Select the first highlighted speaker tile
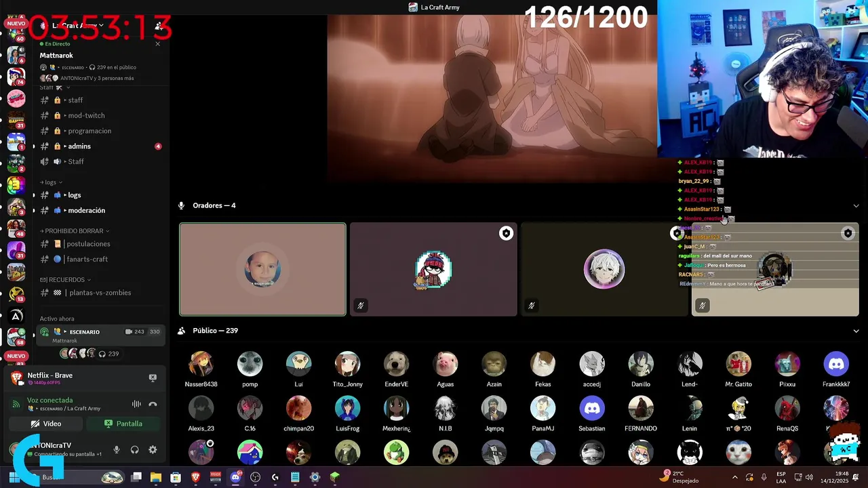868x488 pixels. (x=262, y=269)
